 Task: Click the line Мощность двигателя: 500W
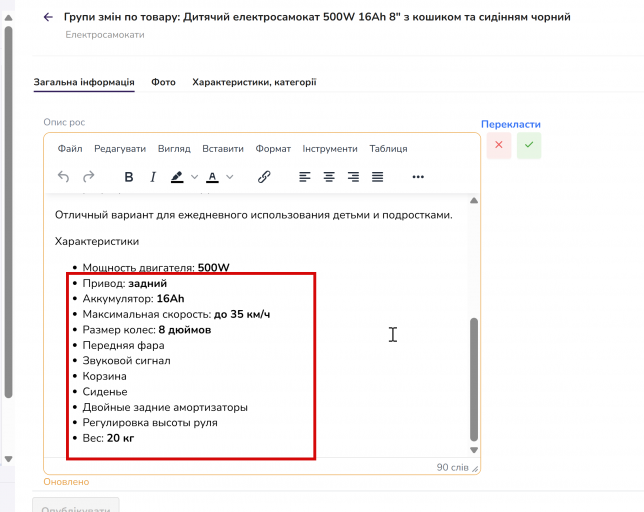(x=156, y=267)
